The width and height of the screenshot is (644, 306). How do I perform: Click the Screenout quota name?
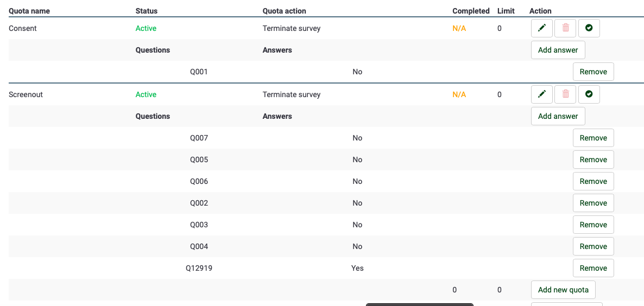(26, 94)
